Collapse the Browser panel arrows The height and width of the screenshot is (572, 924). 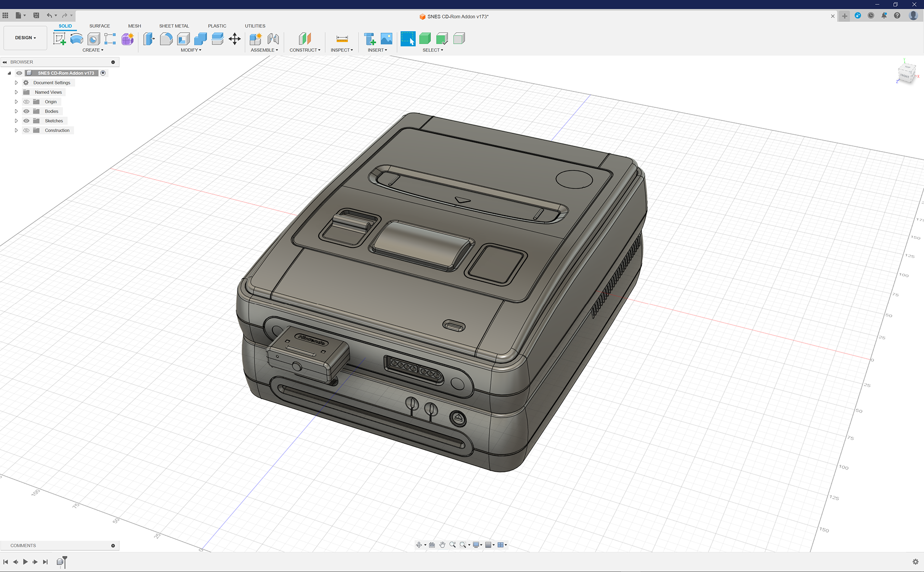click(x=5, y=62)
